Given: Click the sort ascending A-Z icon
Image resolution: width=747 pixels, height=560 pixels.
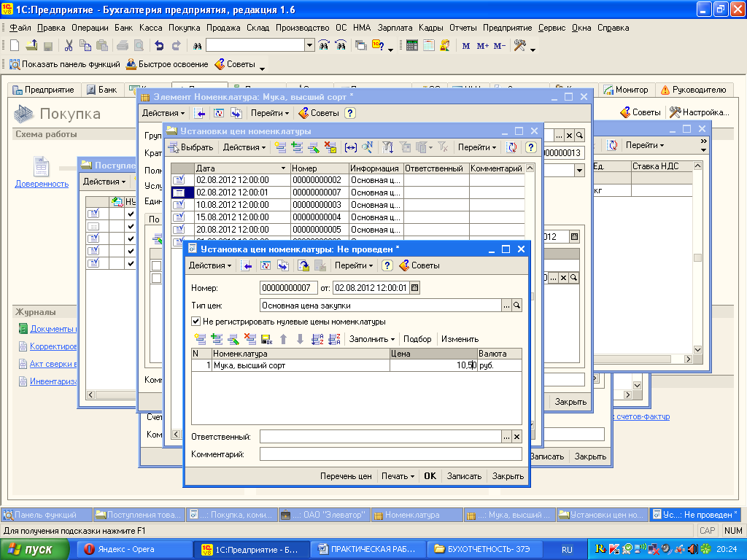Looking at the screenshot, I should (x=317, y=339).
